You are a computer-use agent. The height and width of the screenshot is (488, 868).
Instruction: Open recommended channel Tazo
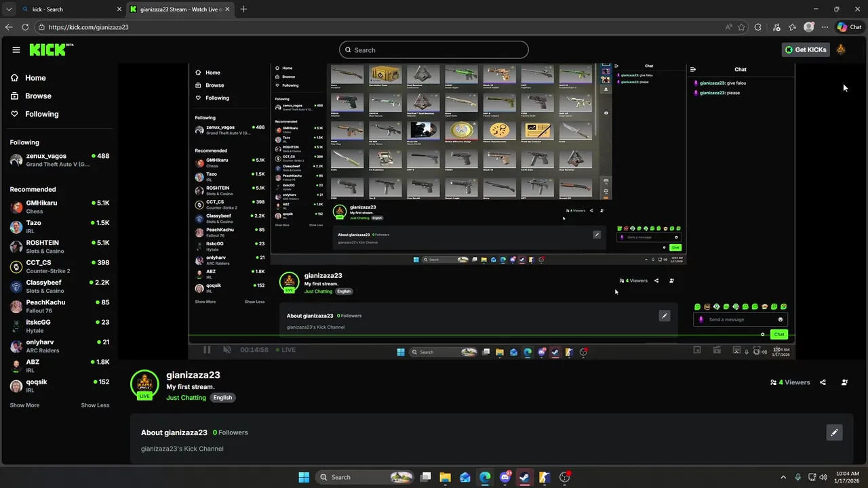(x=60, y=226)
